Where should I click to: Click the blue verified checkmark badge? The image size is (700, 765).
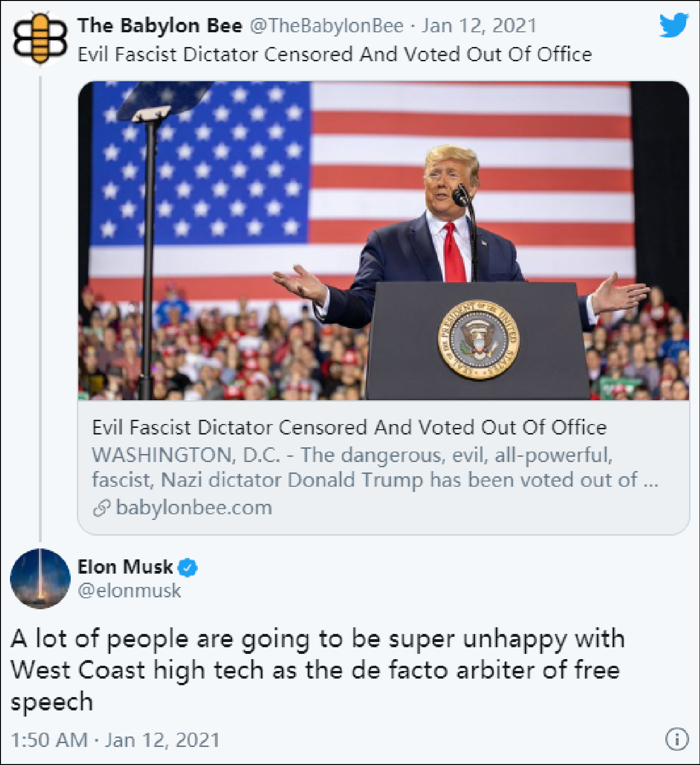coord(188,567)
